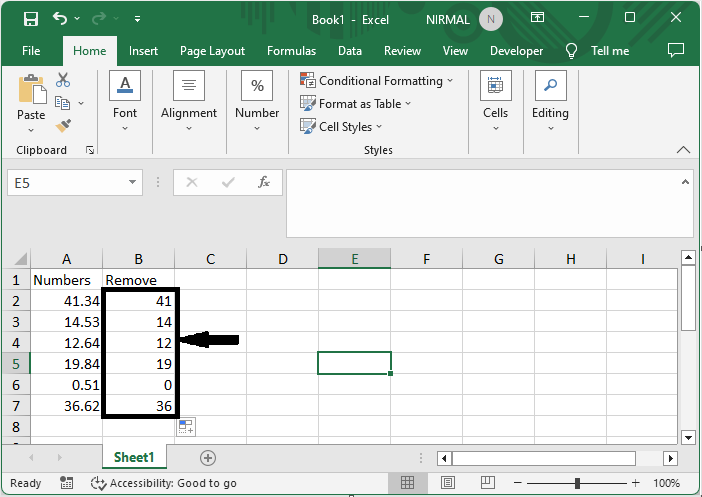702x497 pixels.
Task: Click the Paste clipboard icon
Action: tap(32, 90)
